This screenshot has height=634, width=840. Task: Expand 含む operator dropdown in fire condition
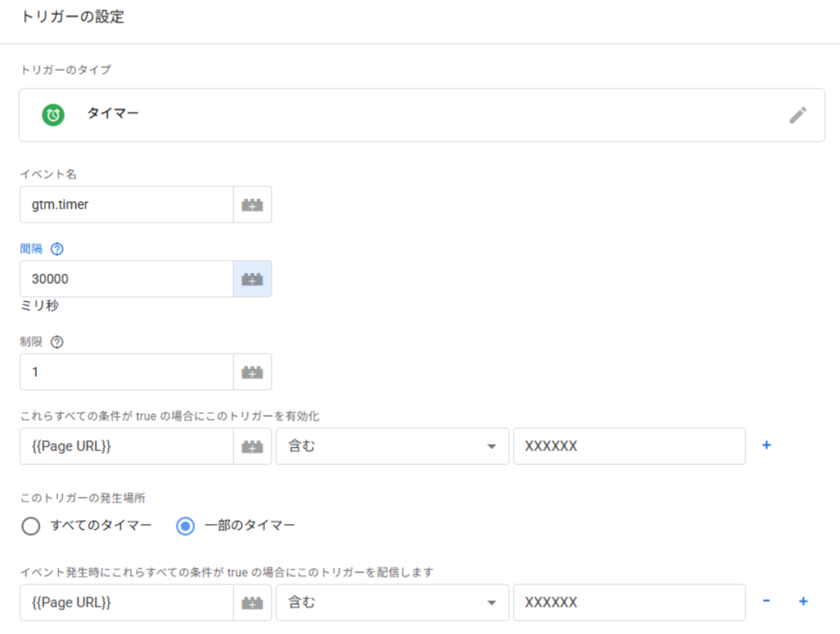tap(392, 602)
